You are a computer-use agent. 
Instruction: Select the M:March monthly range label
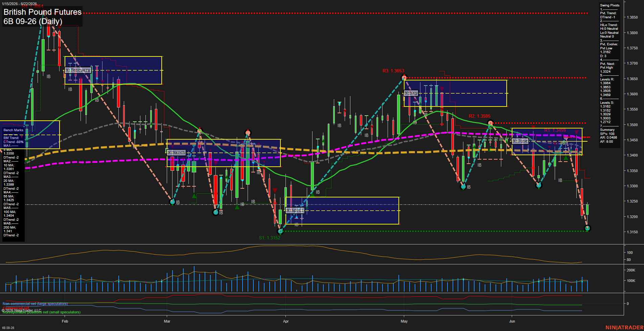(176, 152)
